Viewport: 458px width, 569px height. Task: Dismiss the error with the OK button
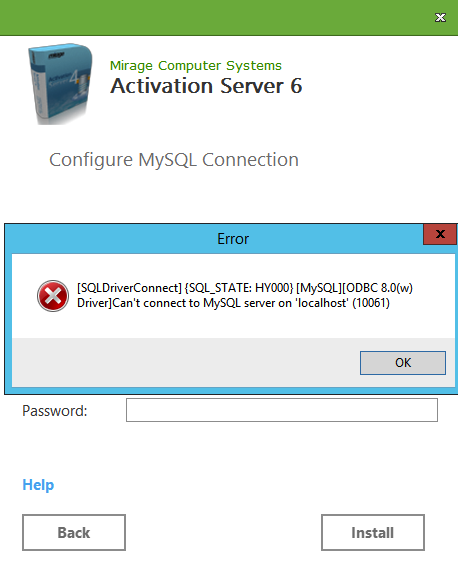click(x=402, y=363)
